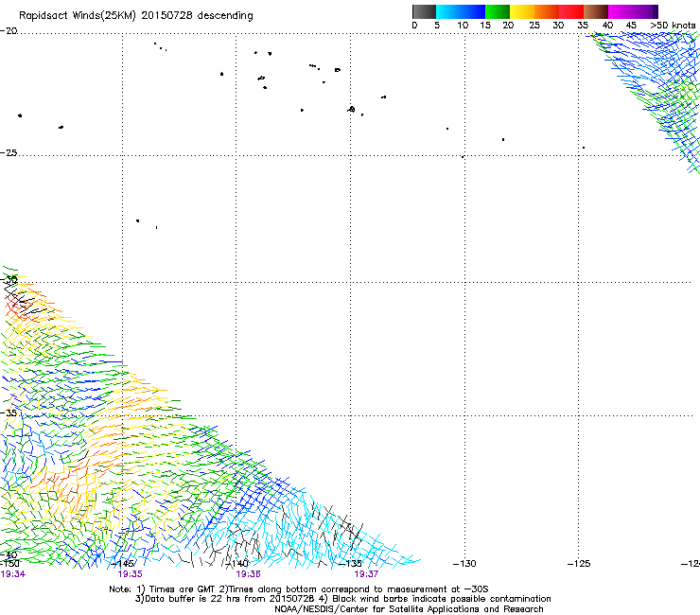
Task: Click the NOAA/NESDIS credit line
Action: click(x=409, y=609)
